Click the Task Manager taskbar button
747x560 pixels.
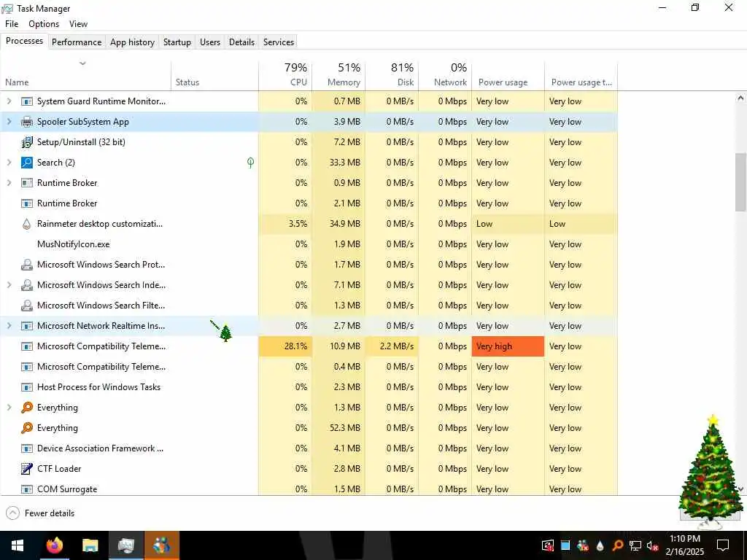[125, 545]
